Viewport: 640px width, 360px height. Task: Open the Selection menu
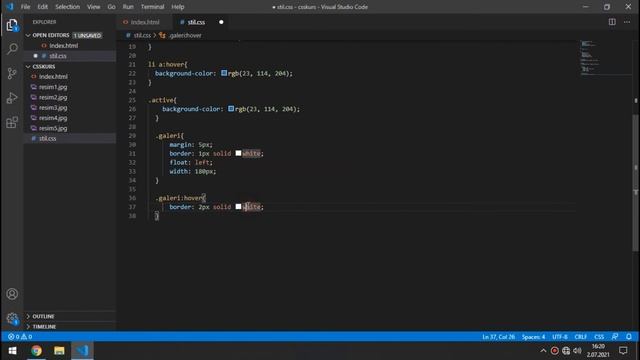(67, 7)
